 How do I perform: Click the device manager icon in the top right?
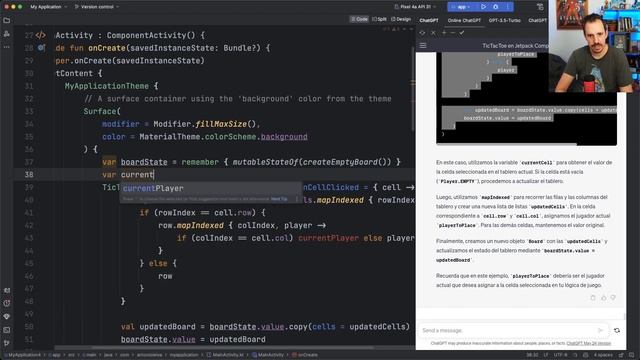(x=540, y=7)
